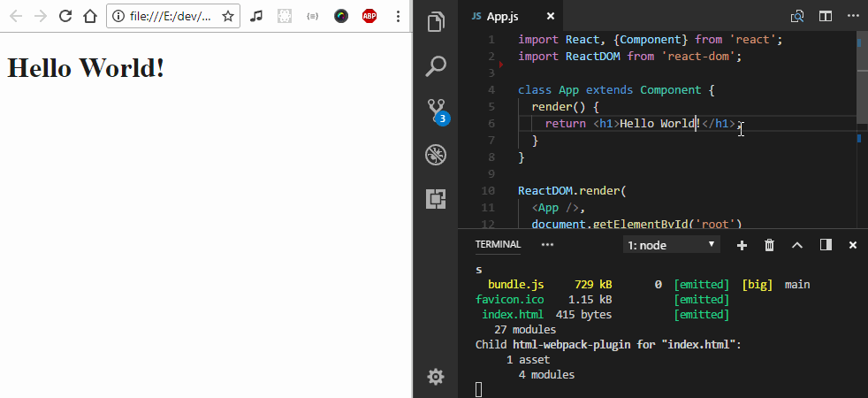This screenshot has height=398, width=868.
Task: Open editor more actions ellipsis menu
Action: coord(853,16)
